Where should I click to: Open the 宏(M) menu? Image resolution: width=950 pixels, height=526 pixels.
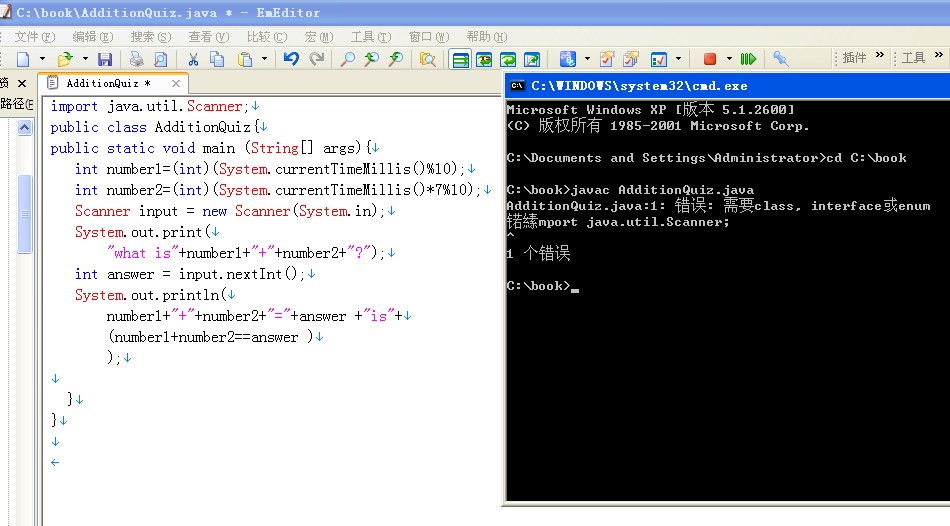pos(319,37)
